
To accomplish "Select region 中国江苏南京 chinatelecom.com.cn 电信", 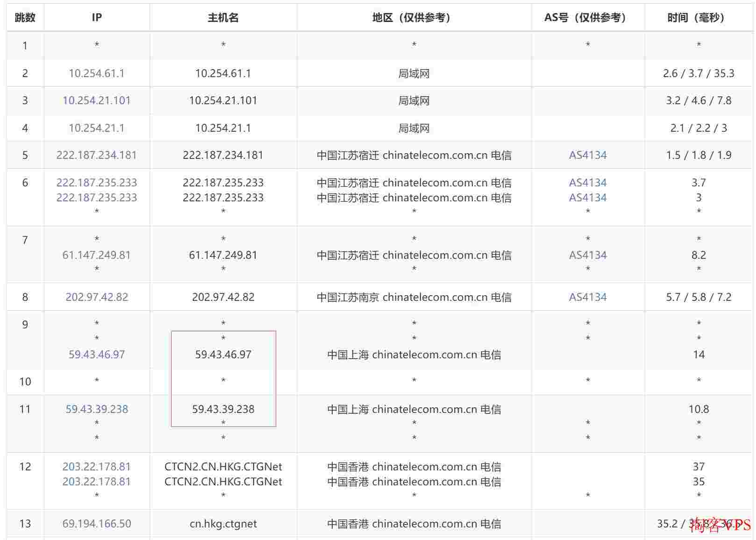I will coord(414,297).
